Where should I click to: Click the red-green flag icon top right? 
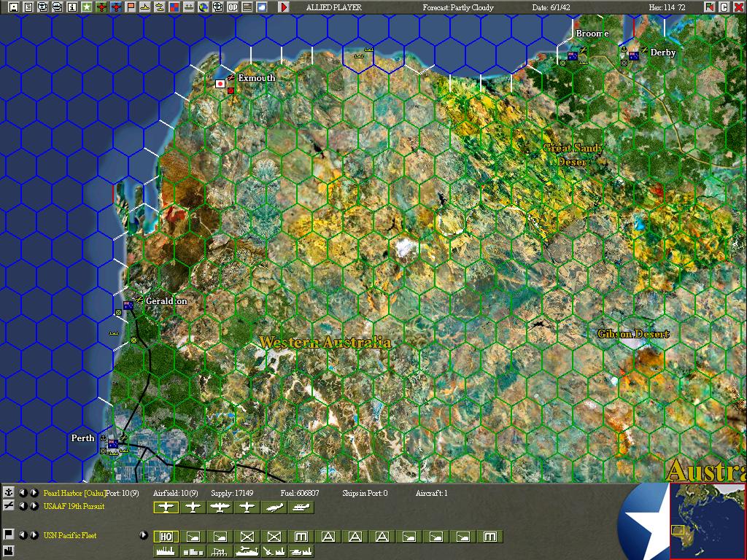(709, 7)
